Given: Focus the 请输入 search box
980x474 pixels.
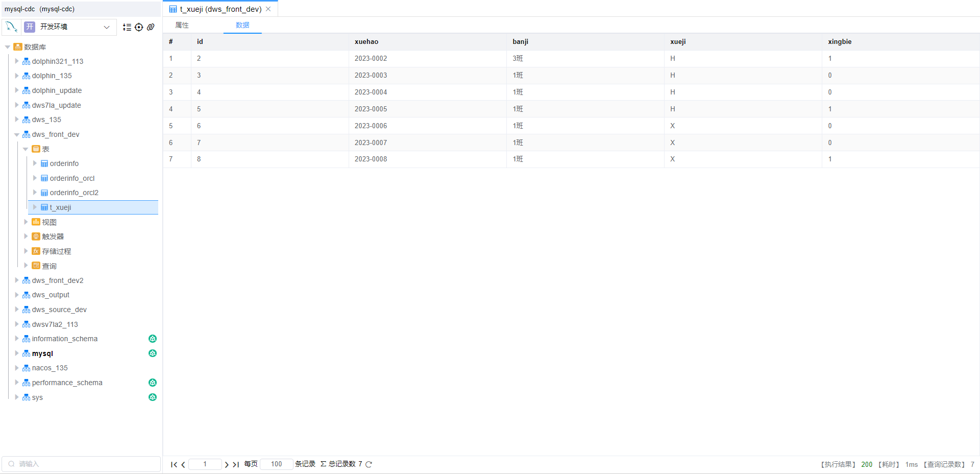Looking at the screenshot, I should pos(82,464).
